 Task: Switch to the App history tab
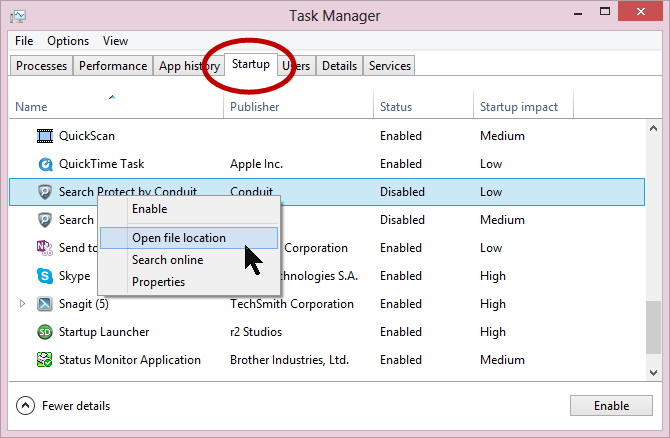(189, 66)
